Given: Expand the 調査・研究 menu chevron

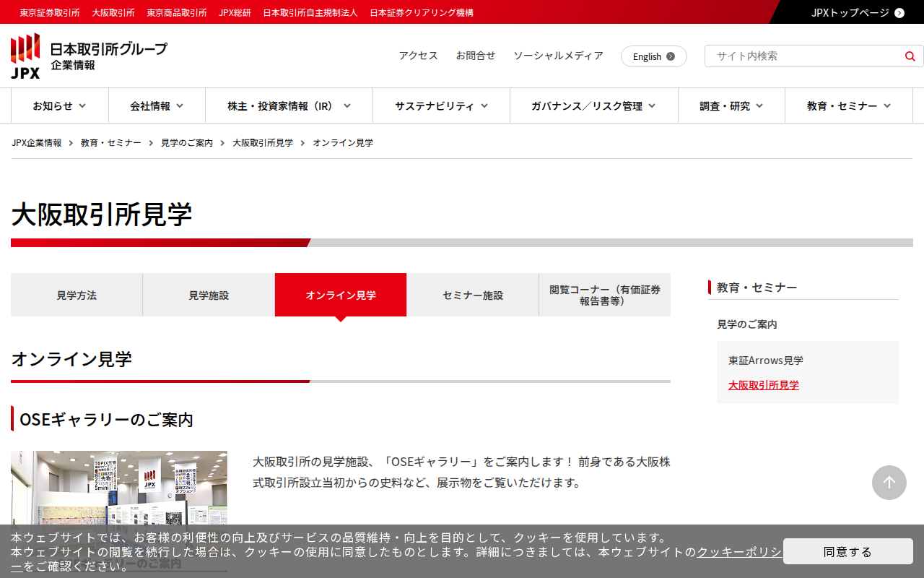Looking at the screenshot, I should click(x=759, y=106).
